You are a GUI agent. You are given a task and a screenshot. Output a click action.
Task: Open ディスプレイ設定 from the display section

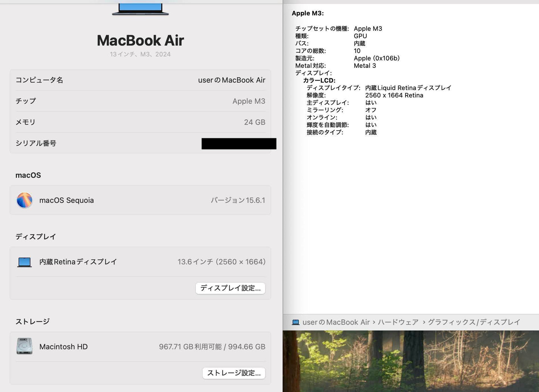pyautogui.click(x=230, y=288)
